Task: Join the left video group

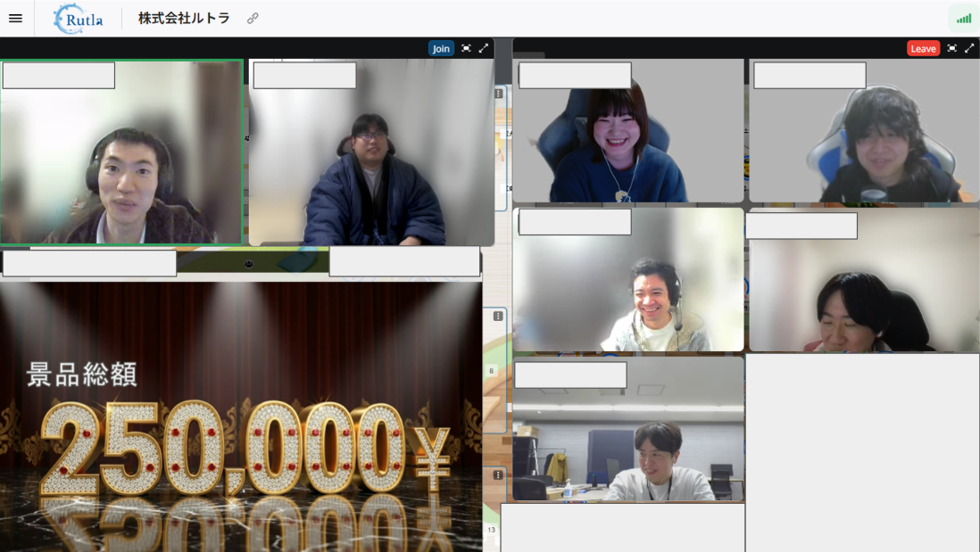Action: (x=441, y=48)
